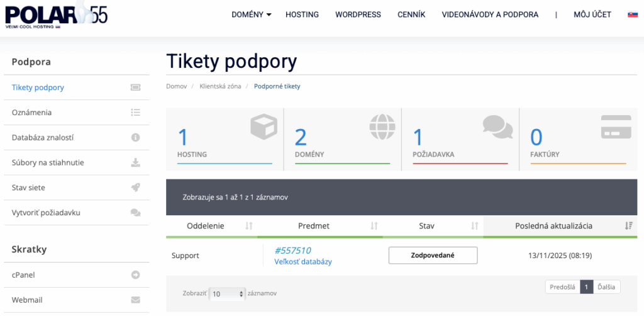Open the Faktúry stats tile
The image size is (644, 316).
click(x=579, y=139)
